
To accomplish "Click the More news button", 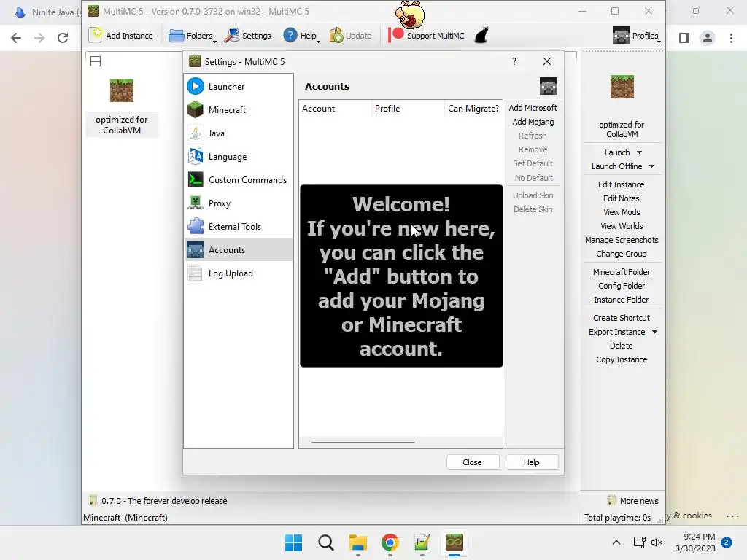I will pyautogui.click(x=633, y=501).
